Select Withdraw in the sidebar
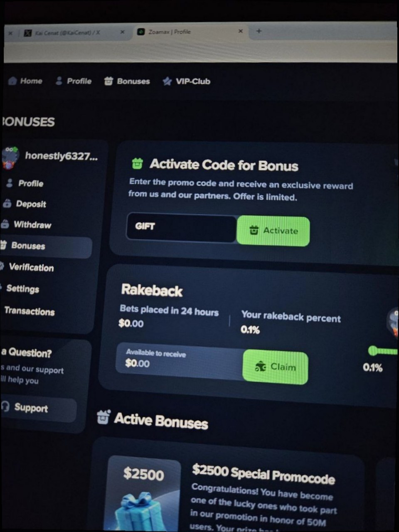399x532 pixels. pos(26,224)
